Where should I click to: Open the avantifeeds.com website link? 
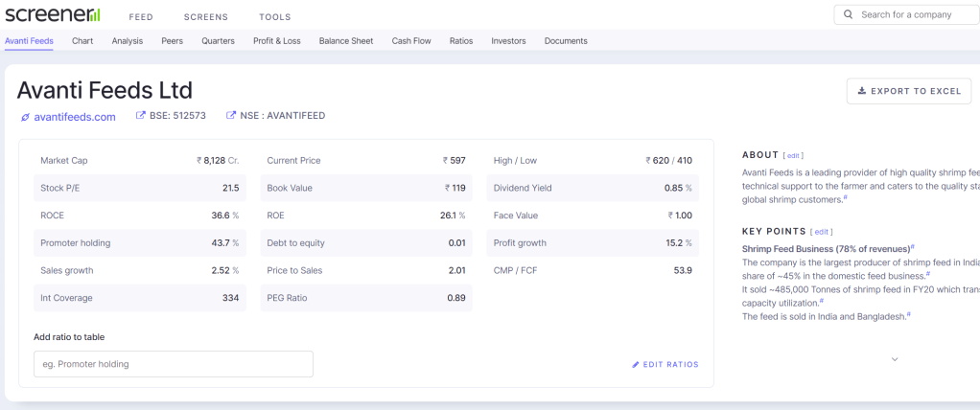click(75, 117)
